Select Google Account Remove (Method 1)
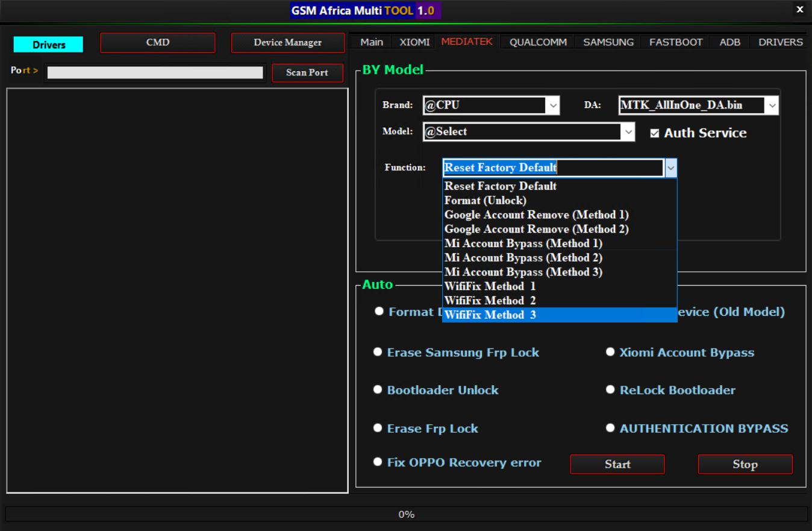Viewport: 812px width, 531px height. (560, 215)
